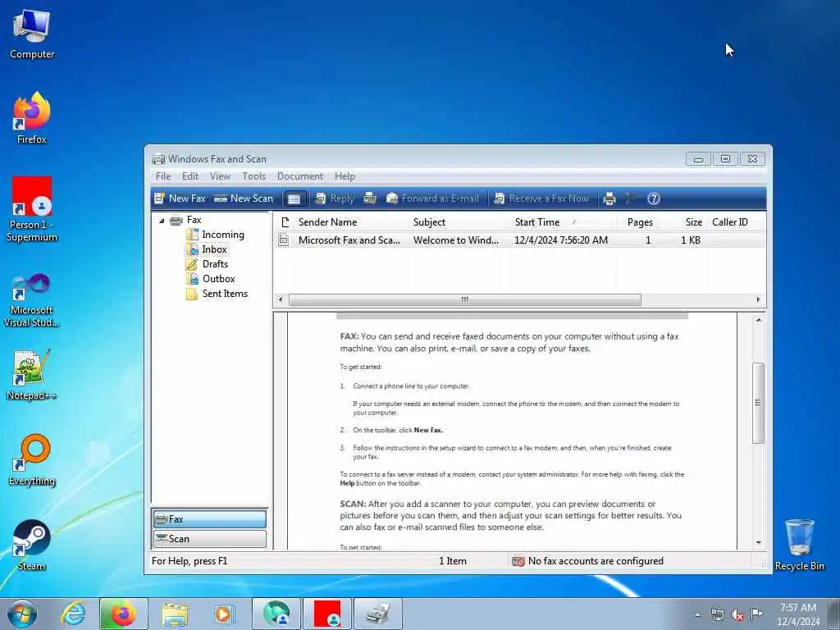Open the Windows Start menu
840x630 pixels.
click(x=22, y=614)
